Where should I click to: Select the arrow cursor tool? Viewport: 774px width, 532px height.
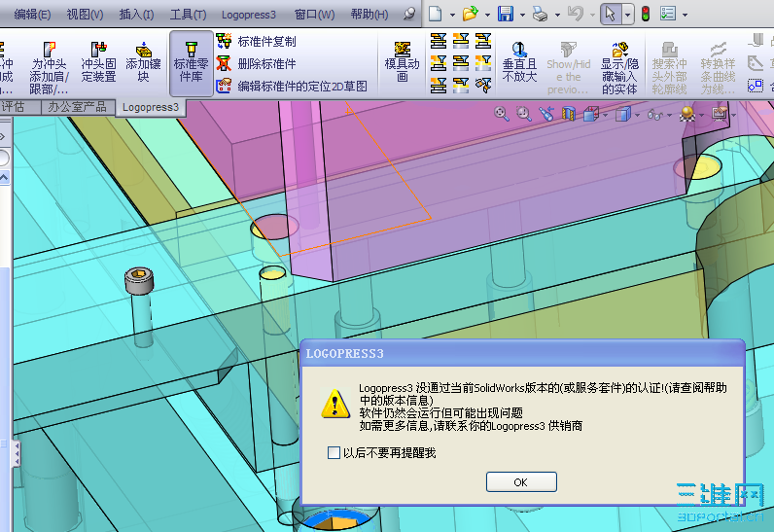coord(611,14)
